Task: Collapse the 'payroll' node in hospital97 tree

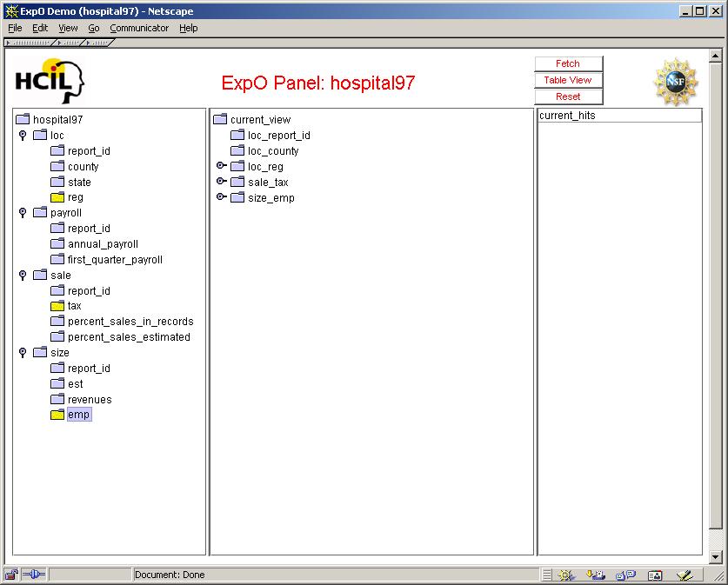Action: (23, 213)
